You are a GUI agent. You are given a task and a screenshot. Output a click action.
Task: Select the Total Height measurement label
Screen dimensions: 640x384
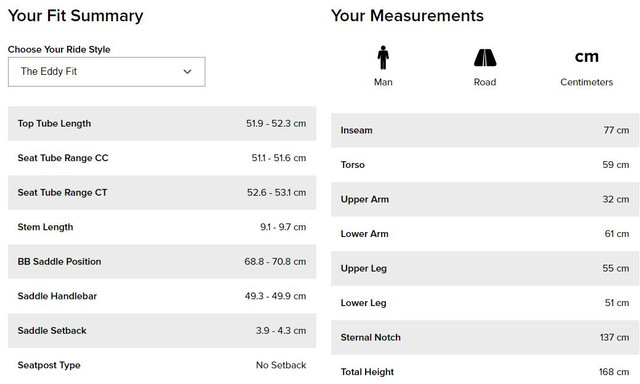pyautogui.click(x=367, y=372)
